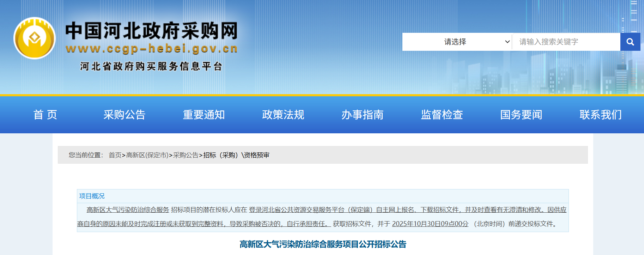Click the magnifier search icon button
This screenshot has height=255, width=644.
630,42
